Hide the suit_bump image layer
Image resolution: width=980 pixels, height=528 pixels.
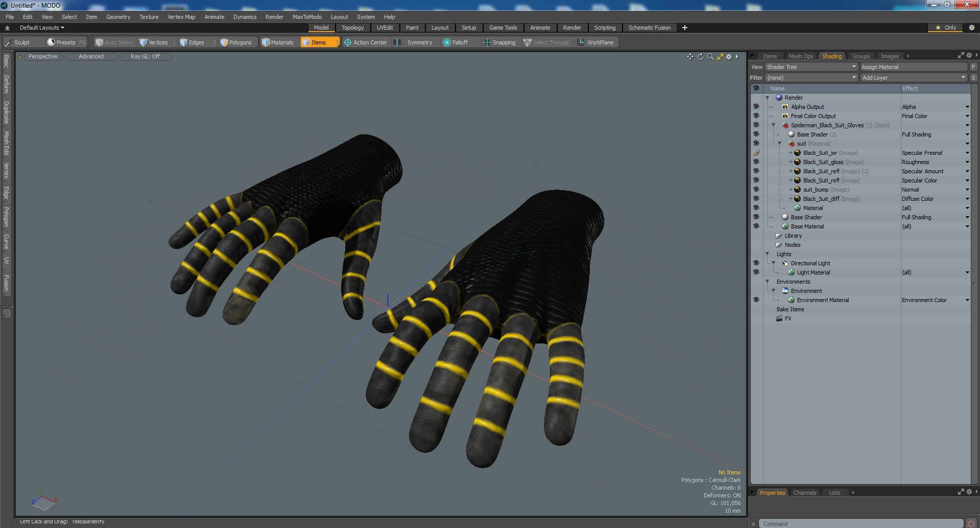pyautogui.click(x=756, y=190)
